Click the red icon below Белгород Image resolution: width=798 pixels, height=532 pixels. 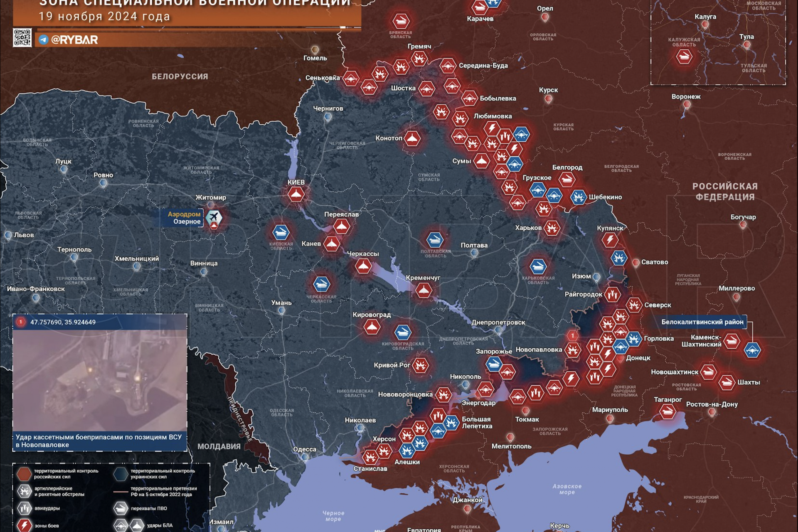tap(566, 180)
